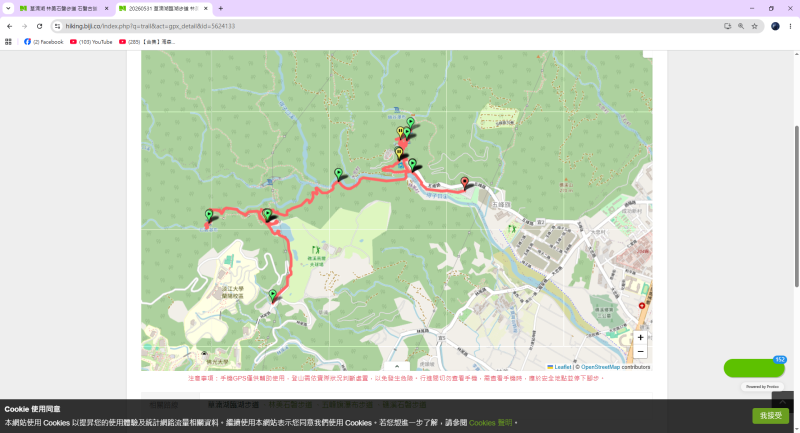Bookmark this page with the star icon
The image size is (800, 433).
click(x=754, y=26)
